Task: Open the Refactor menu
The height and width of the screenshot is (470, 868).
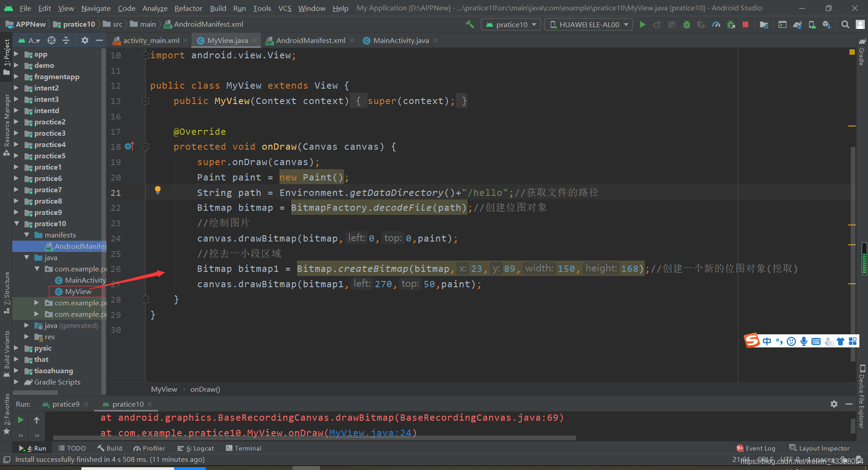Action: click(188, 8)
